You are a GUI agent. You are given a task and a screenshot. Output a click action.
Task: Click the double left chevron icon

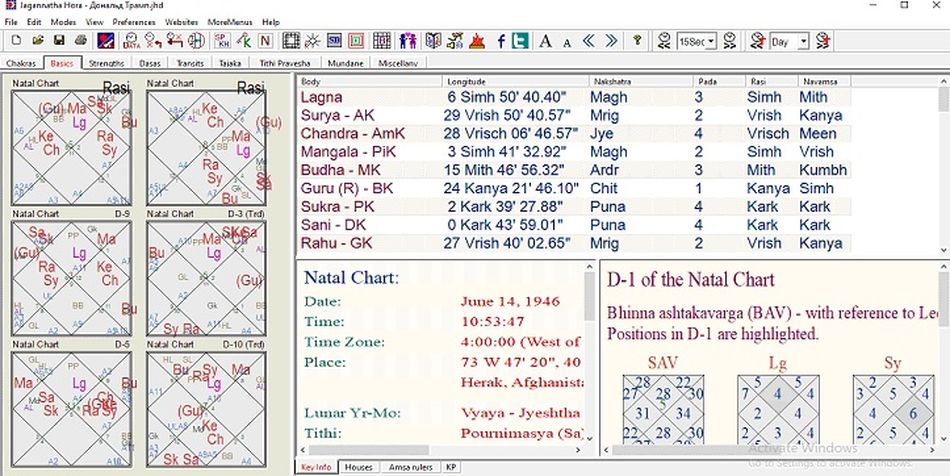point(588,41)
